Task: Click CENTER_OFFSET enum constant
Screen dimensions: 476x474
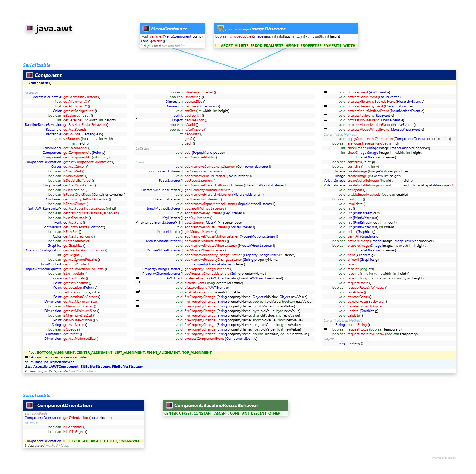Action: point(178,414)
